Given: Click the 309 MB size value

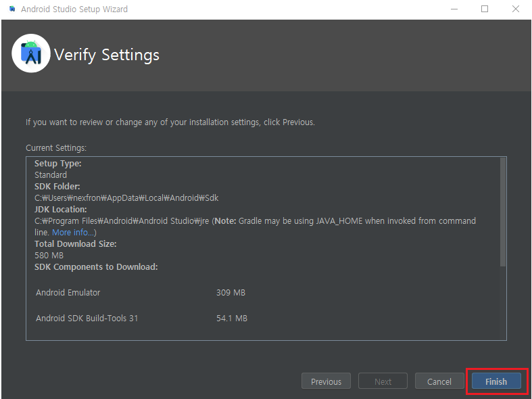Looking at the screenshot, I should (231, 292).
